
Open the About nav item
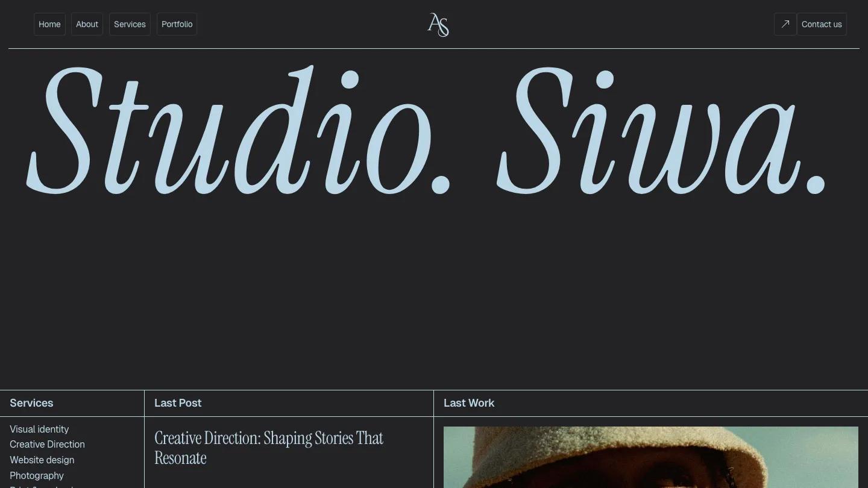(87, 24)
